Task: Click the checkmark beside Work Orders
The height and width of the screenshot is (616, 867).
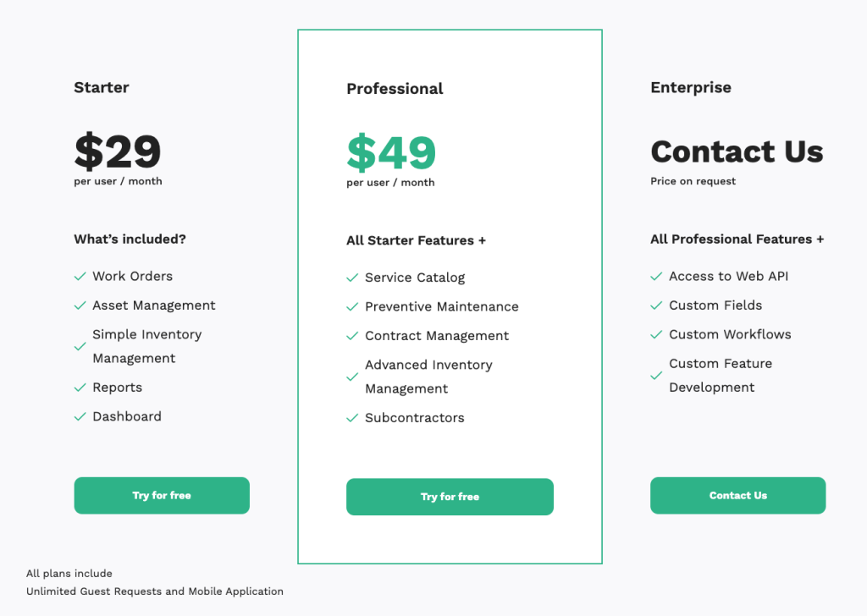Action: pyautogui.click(x=80, y=277)
